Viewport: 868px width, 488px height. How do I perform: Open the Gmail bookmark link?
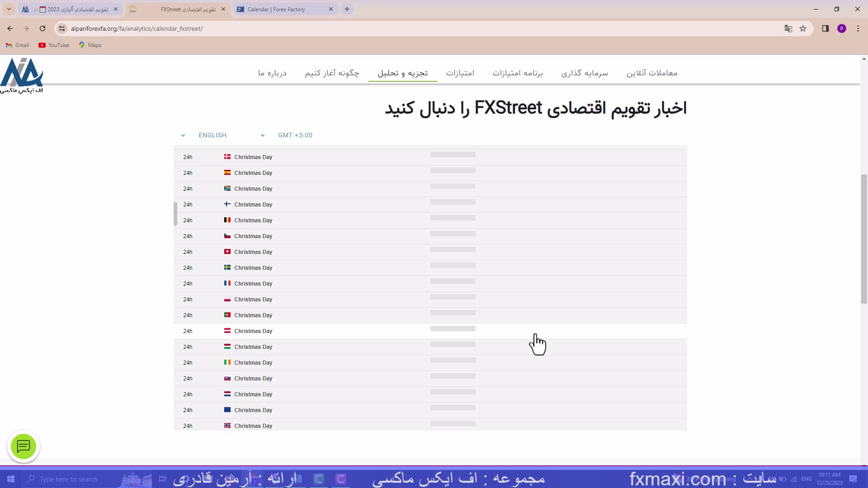click(17, 45)
